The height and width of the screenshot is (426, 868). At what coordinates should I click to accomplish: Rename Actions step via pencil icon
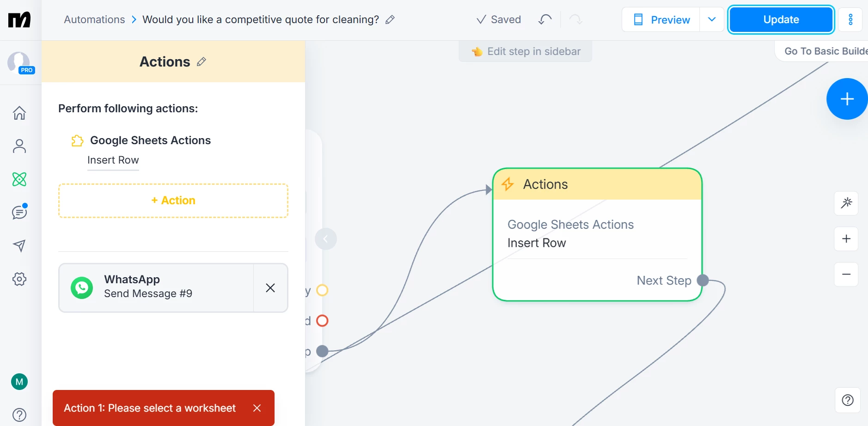click(201, 62)
